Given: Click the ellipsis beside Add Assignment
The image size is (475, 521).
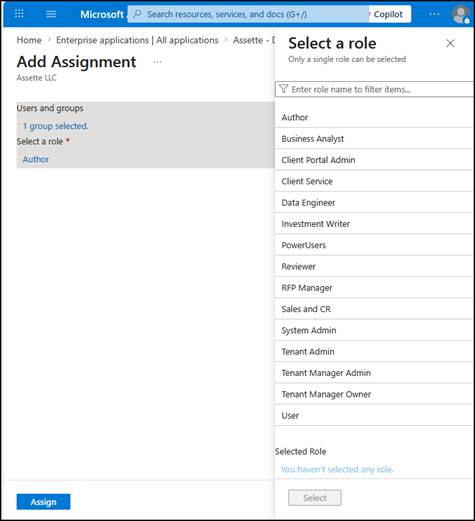Looking at the screenshot, I should coord(157,62).
